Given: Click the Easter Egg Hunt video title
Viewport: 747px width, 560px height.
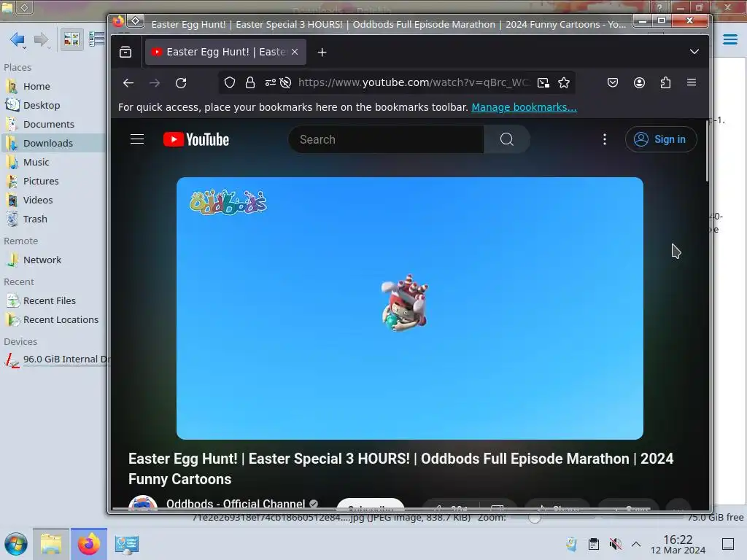Looking at the screenshot, I should [400, 469].
